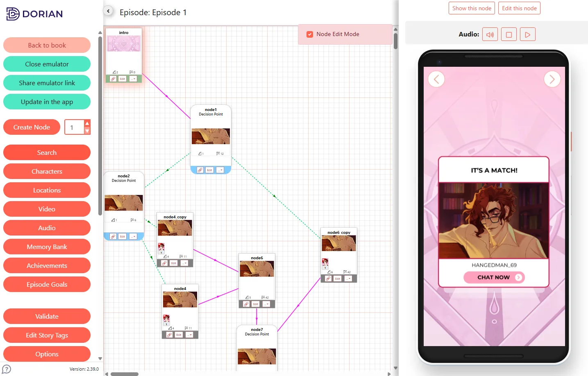
Task: Decrease the node count stepper value
Action: click(x=87, y=131)
